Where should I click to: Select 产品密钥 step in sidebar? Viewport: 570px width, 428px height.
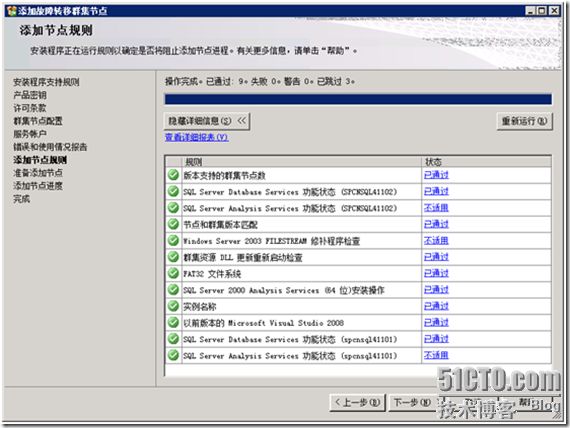(30, 95)
